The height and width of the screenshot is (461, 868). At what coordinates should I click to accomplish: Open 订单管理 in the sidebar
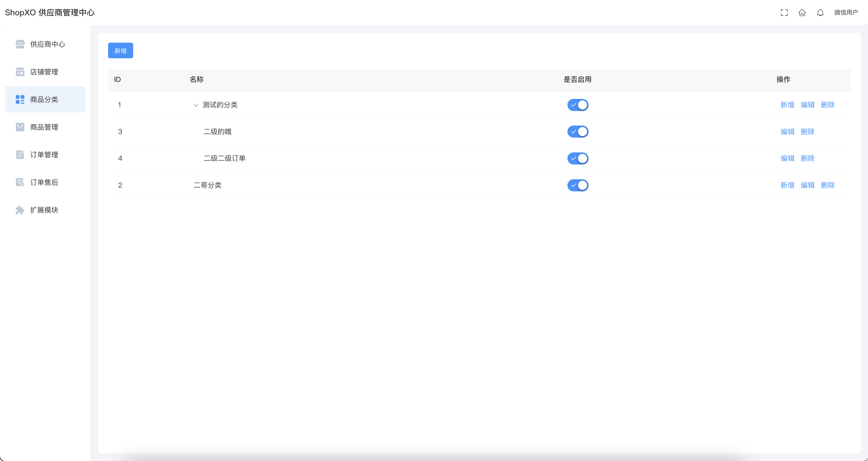click(x=44, y=155)
